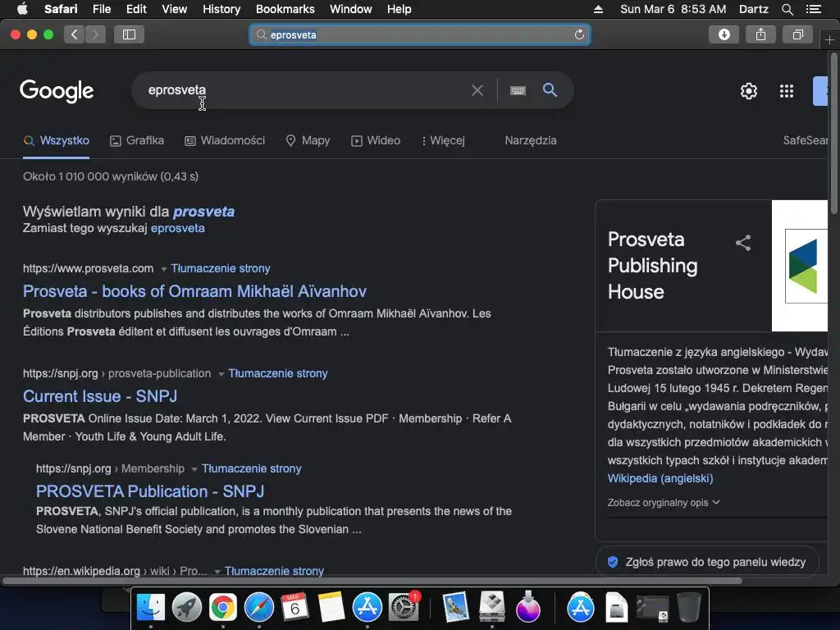Open the Bookmarks menu
This screenshot has height=630, width=840.
(285, 9)
